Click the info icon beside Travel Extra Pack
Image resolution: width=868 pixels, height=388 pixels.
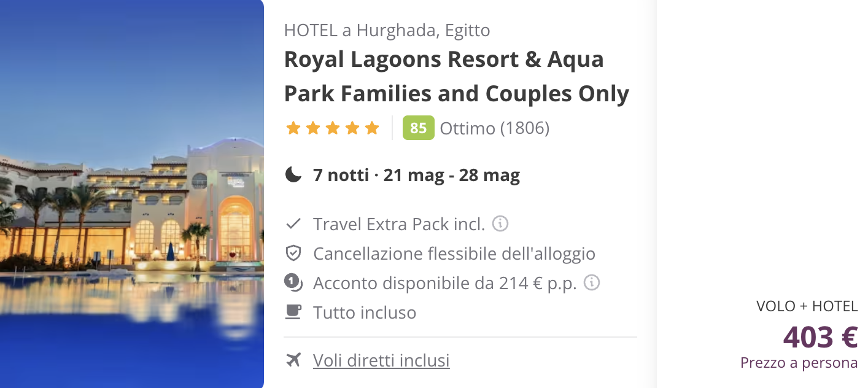coord(500,223)
